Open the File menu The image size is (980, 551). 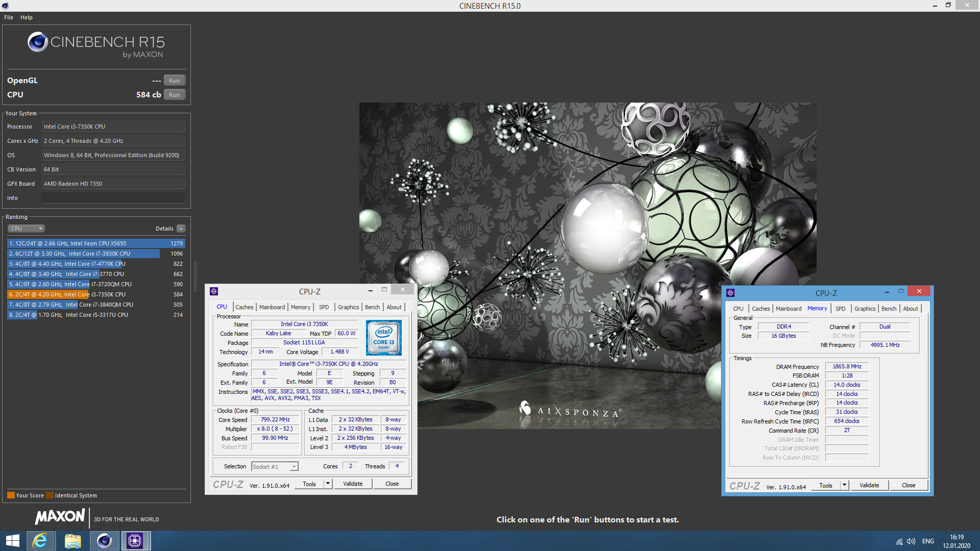(x=9, y=17)
